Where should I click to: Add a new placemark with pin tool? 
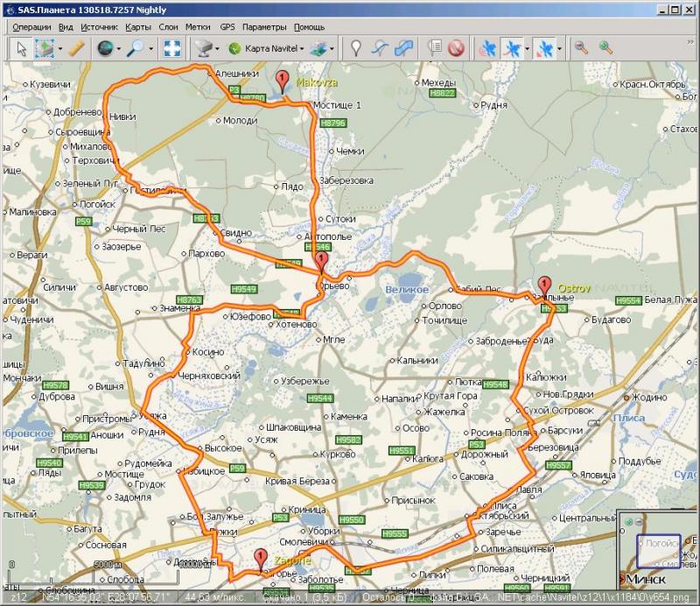(355, 48)
